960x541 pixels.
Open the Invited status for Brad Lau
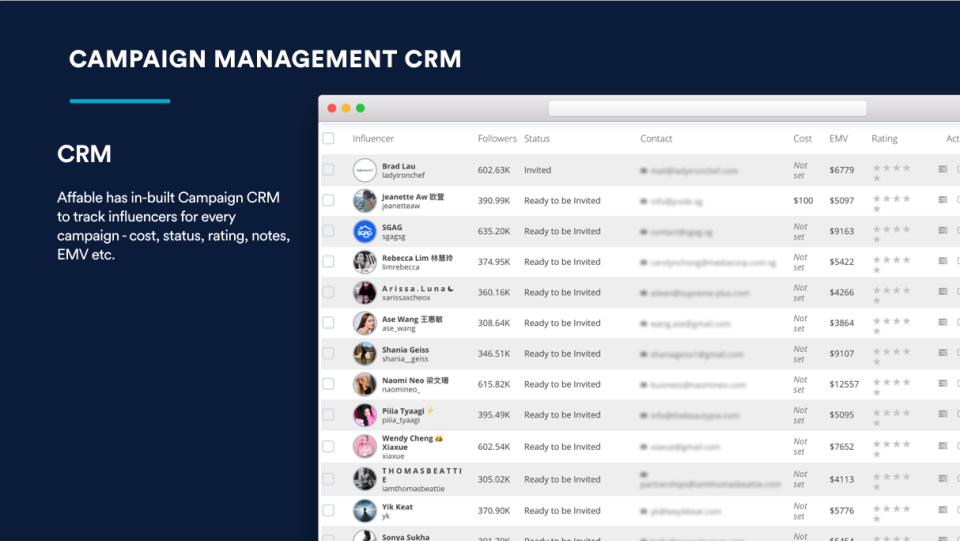[x=538, y=170]
